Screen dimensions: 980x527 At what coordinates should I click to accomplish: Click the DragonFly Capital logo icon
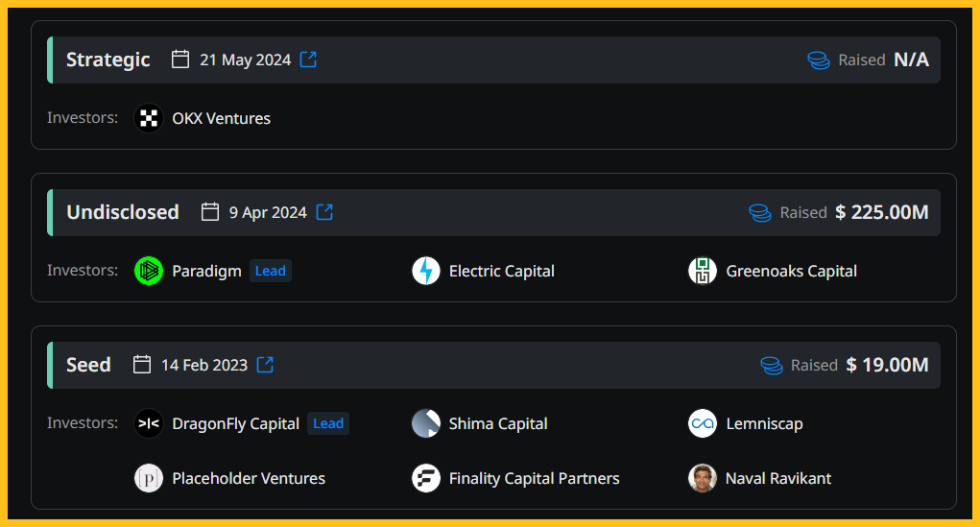tap(149, 423)
